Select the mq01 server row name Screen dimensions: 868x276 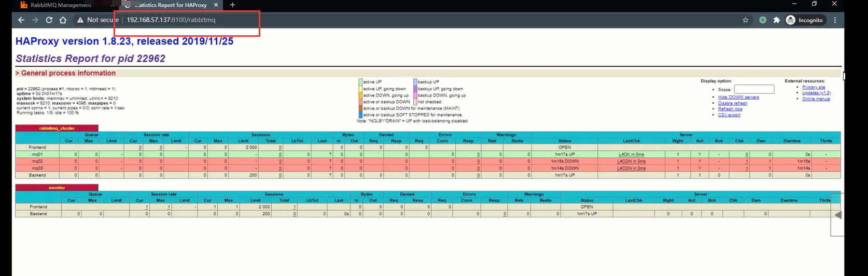click(x=37, y=154)
